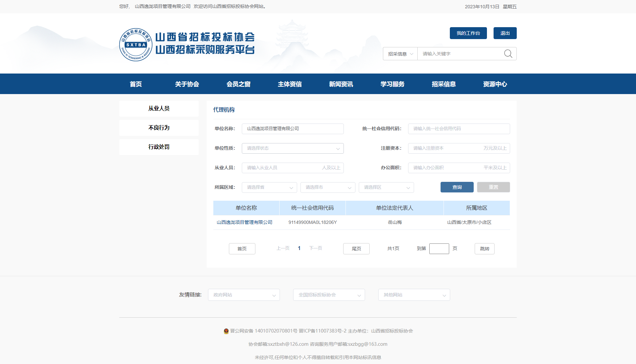
Task: Click 查询 query button
Action: tap(457, 187)
